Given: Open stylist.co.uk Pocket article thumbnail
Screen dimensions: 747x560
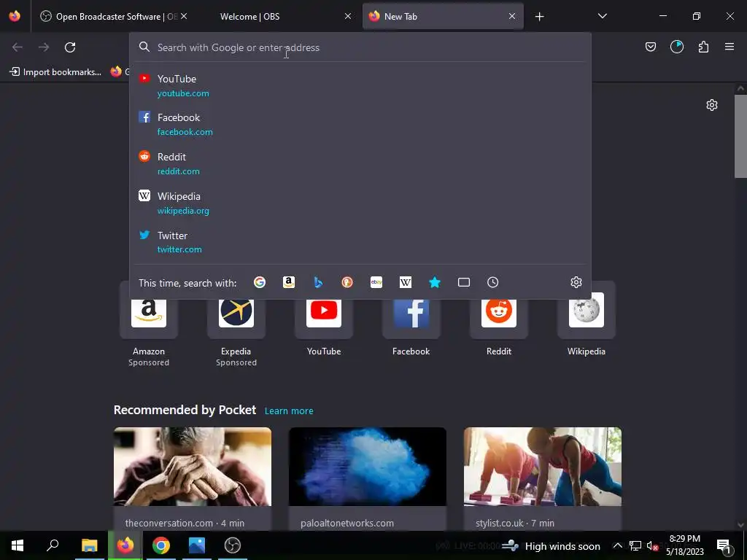Looking at the screenshot, I should coord(543,467).
